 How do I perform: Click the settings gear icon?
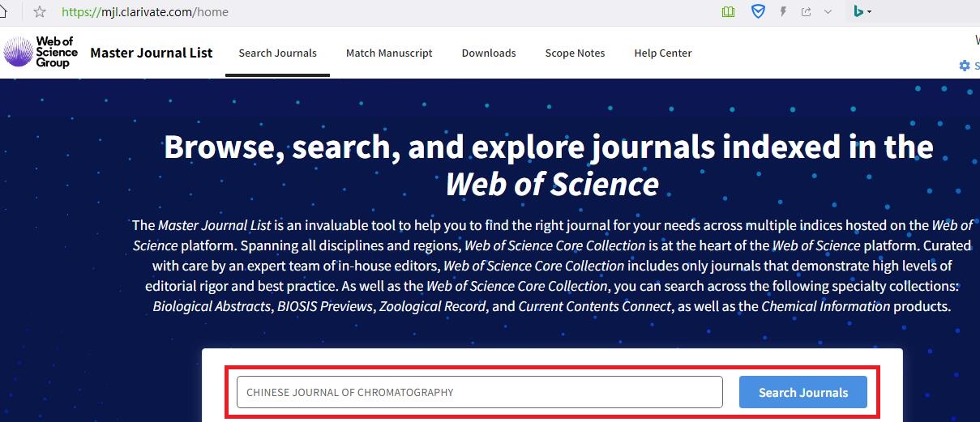click(x=964, y=66)
